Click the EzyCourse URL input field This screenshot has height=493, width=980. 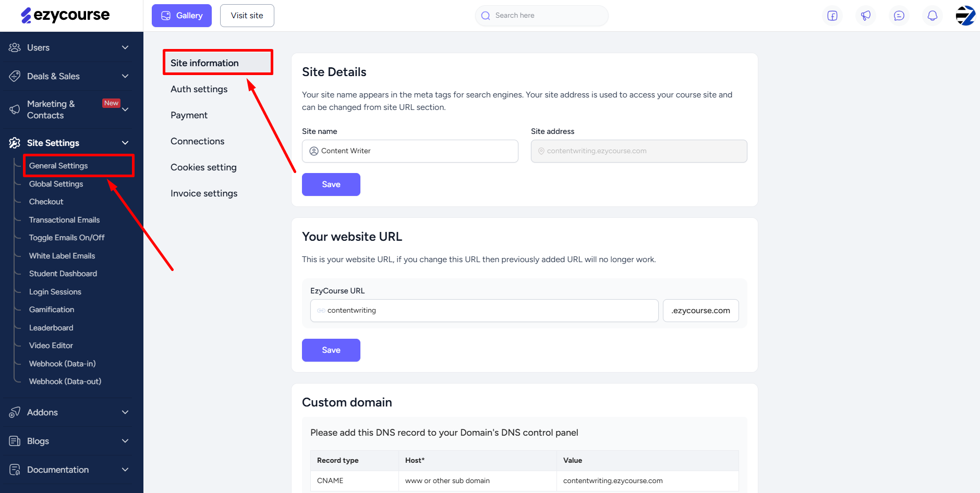click(x=484, y=311)
